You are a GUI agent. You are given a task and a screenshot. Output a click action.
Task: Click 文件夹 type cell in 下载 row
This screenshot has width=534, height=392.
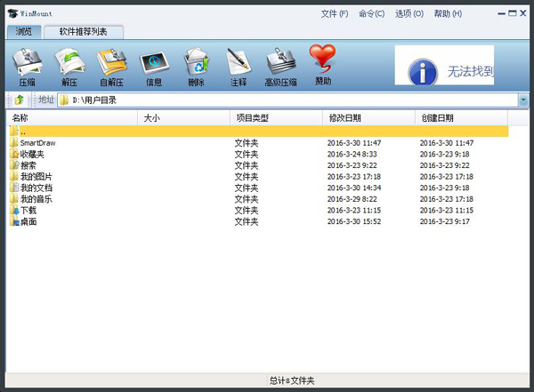(x=247, y=211)
